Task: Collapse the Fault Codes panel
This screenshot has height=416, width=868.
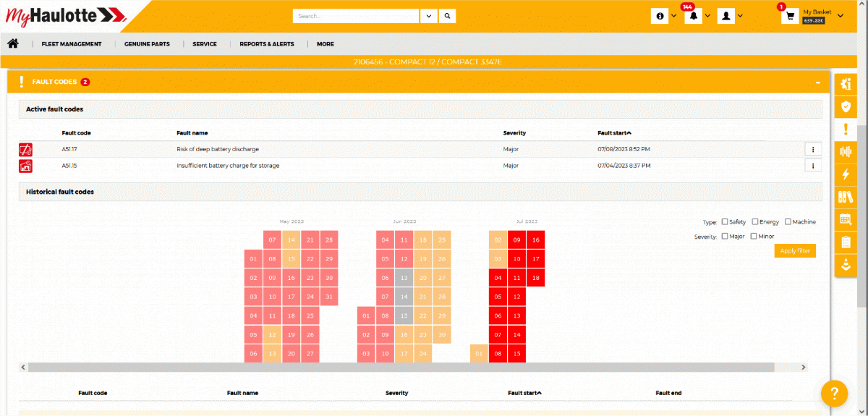Action: (x=817, y=82)
